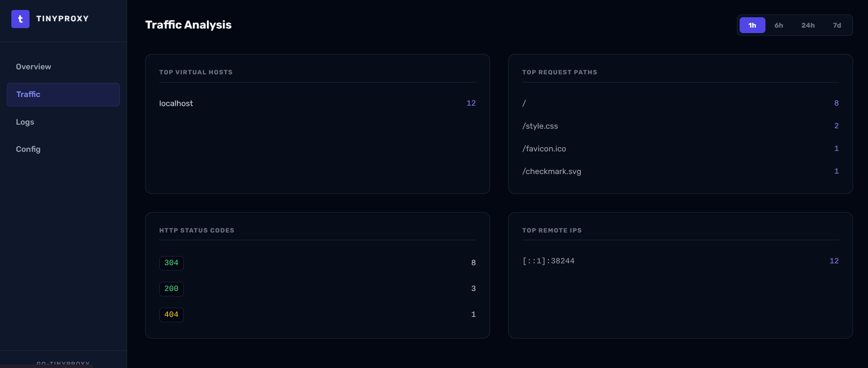Click the 404 status code badge
The image size is (868, 368).
click(171, 315)
